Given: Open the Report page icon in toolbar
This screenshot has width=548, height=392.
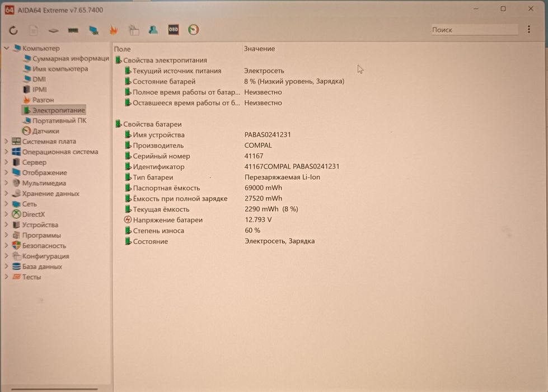Looking at the screenshot, I should [34, 30].
